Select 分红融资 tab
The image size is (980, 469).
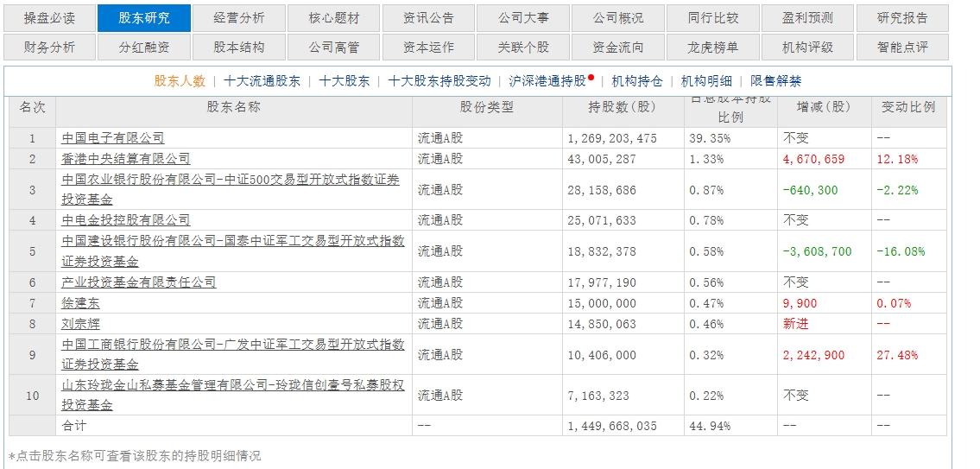(x=143, y=48)
